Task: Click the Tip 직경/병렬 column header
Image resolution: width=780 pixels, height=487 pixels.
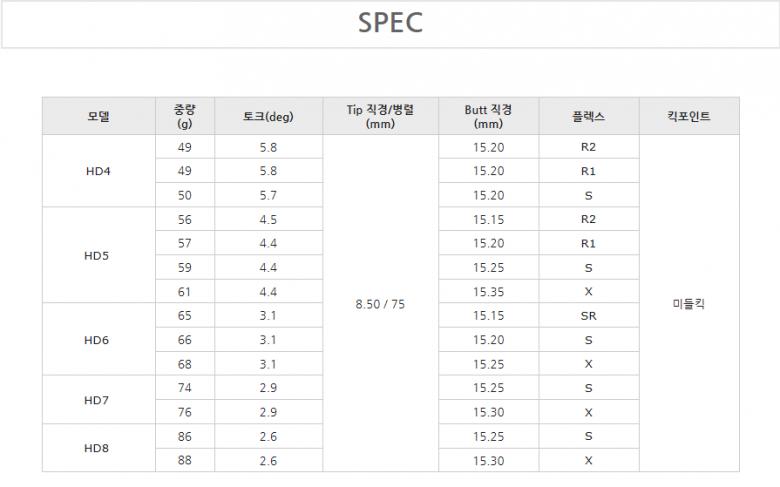Action: pyautogui.click(x=380, y=116)
